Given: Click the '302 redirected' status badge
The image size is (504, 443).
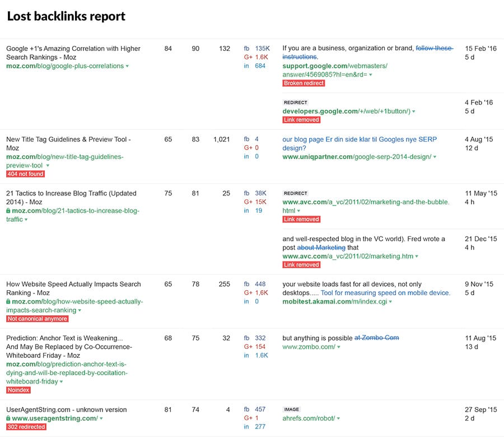Looking at the screenshot, I should tap(26, 427).
